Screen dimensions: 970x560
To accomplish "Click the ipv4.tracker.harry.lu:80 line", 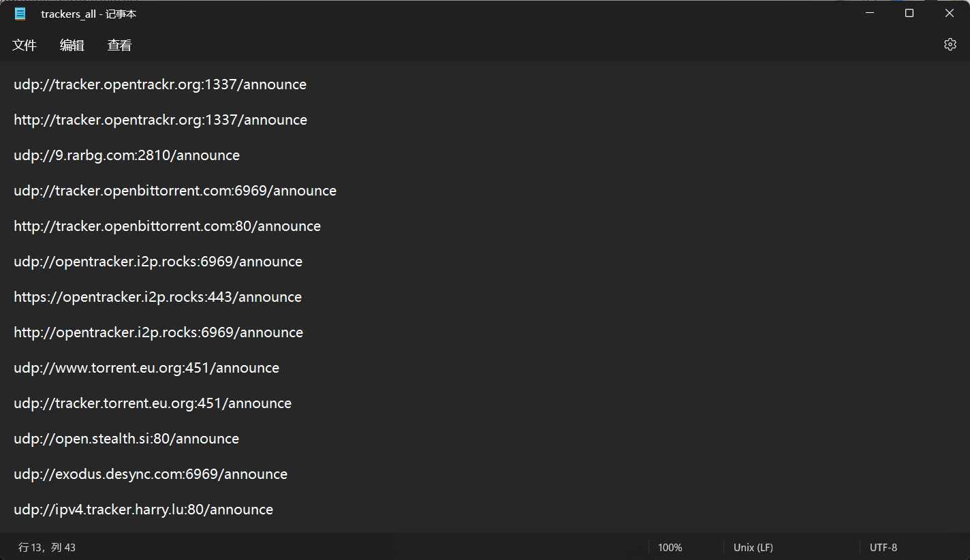I will [x=144, y=510].
